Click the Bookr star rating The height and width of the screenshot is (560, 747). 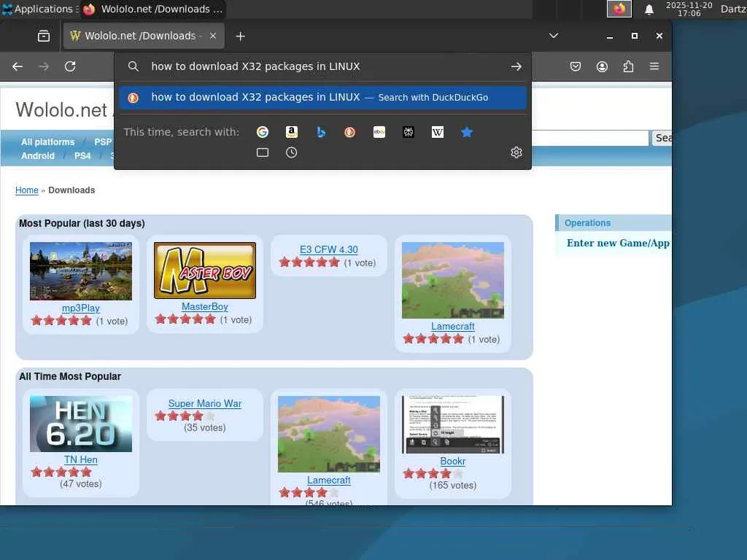433,473
